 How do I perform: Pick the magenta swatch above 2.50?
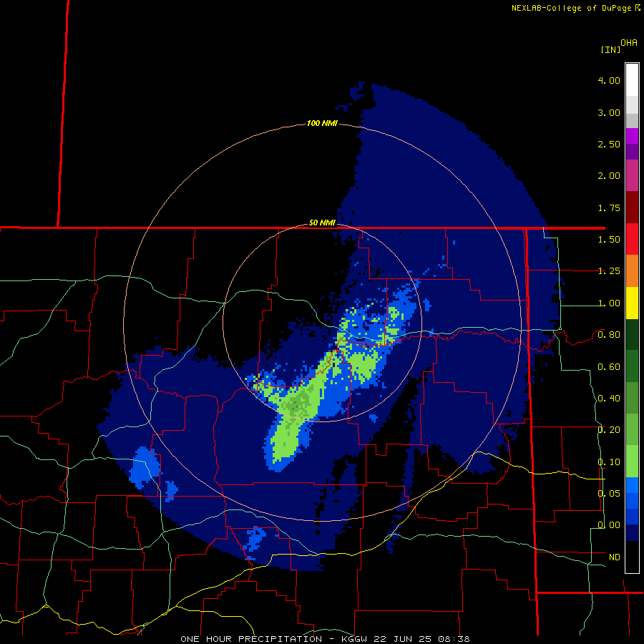tap(632, 136)
